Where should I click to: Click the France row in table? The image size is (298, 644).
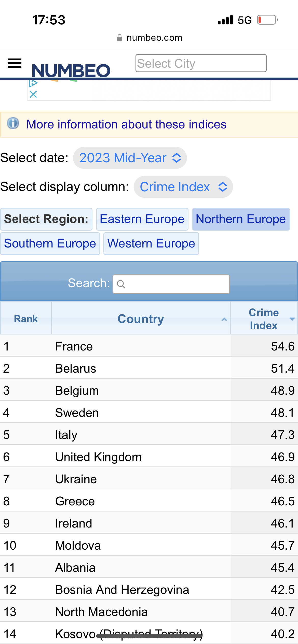pyautogui.click(x=74, y=346)
